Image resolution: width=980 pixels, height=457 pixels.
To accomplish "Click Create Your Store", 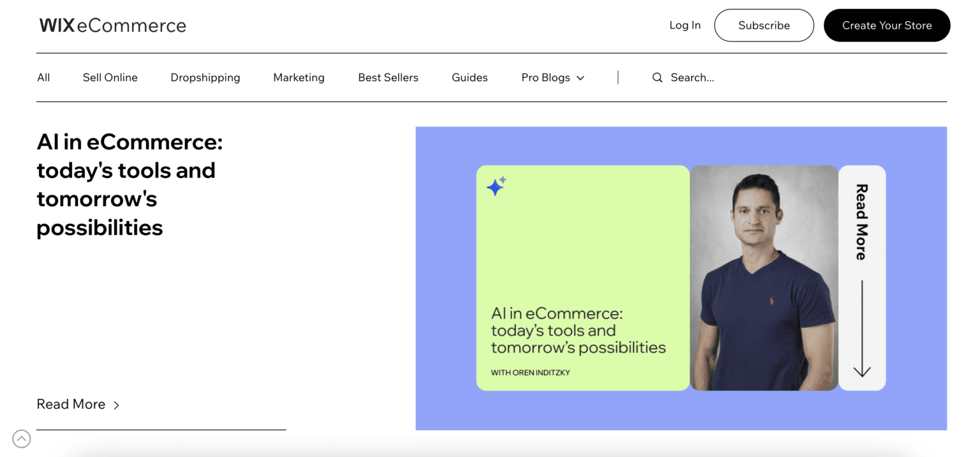I will (887, 26).
